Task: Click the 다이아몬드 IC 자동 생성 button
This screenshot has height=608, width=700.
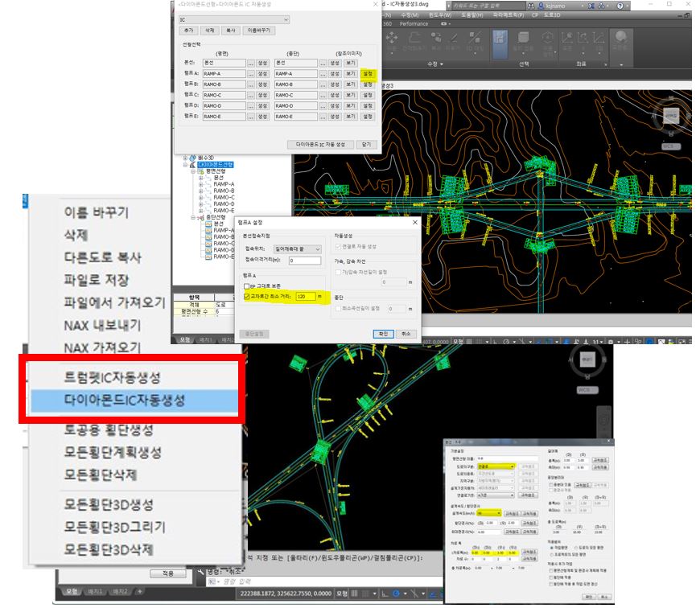Action: (x=320, y=145)
